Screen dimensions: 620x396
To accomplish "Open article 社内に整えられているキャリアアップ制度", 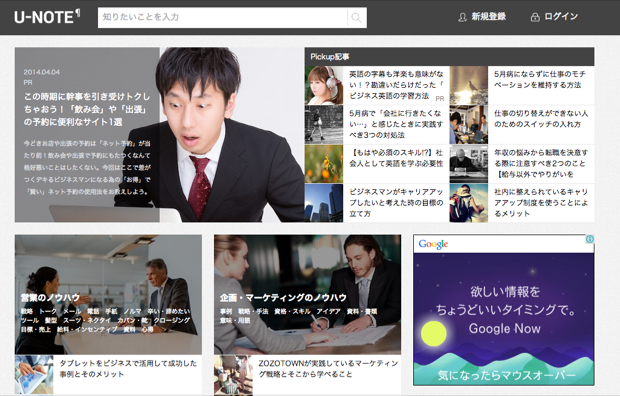I will 541,203.
